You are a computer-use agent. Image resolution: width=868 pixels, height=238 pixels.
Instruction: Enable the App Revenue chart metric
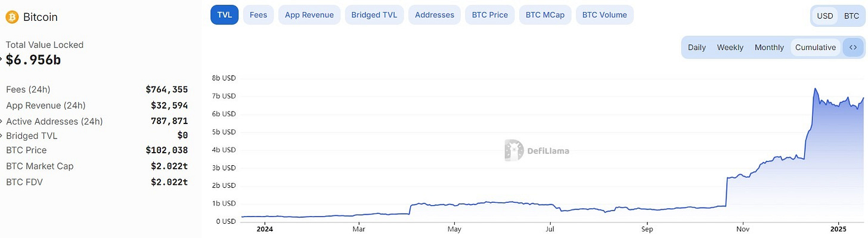click(309, 15)
